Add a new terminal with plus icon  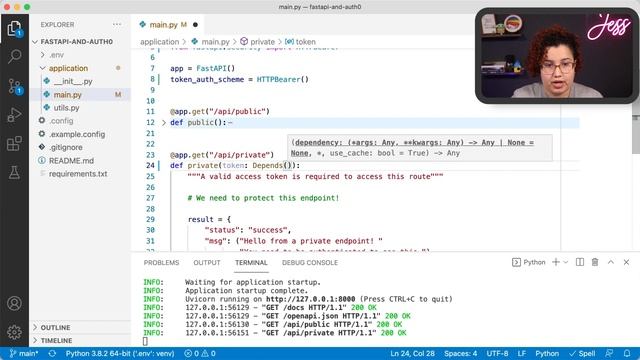pos(556,262)
